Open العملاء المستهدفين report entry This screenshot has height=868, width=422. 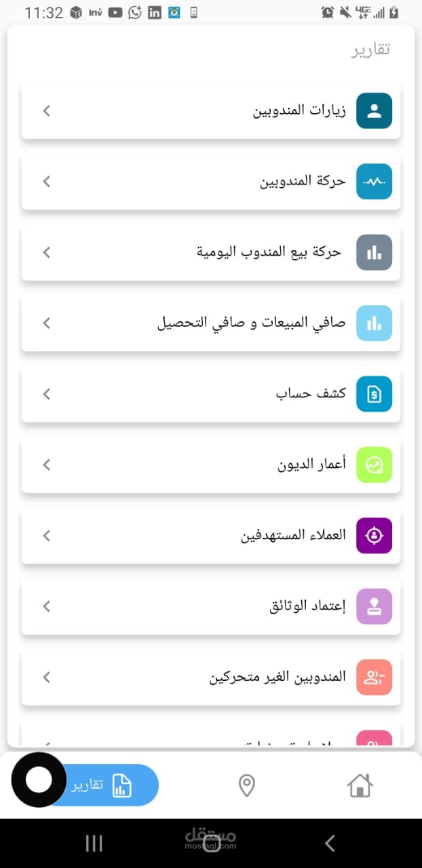pos(293,535)
